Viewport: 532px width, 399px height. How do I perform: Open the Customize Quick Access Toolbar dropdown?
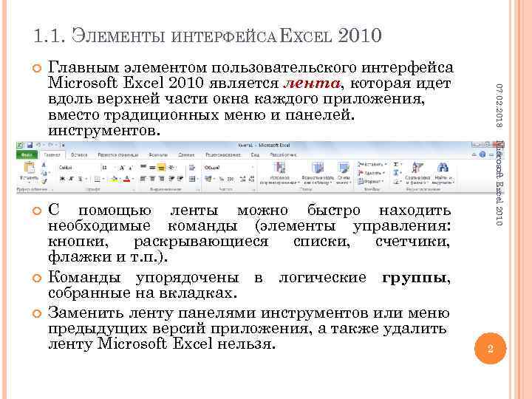(63, 146)
